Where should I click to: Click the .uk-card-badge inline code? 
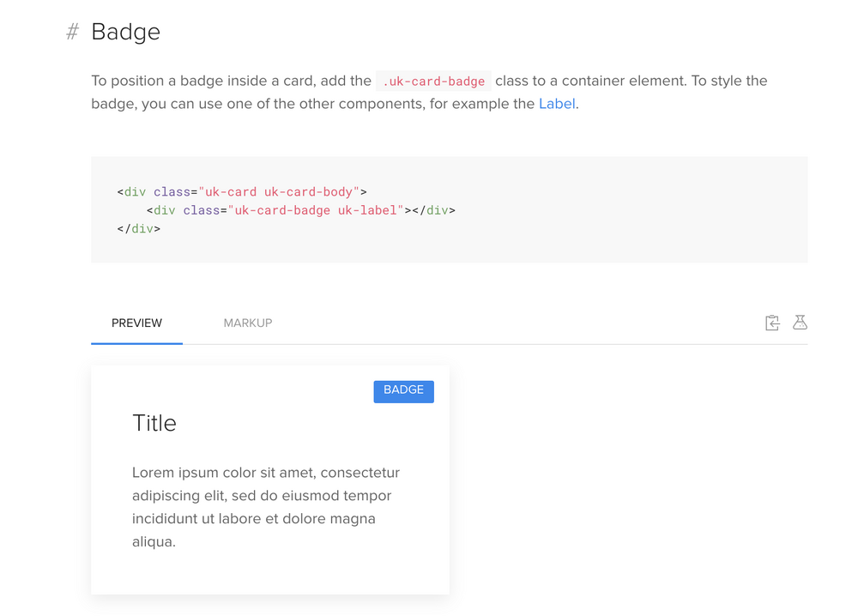click(433, 82)
